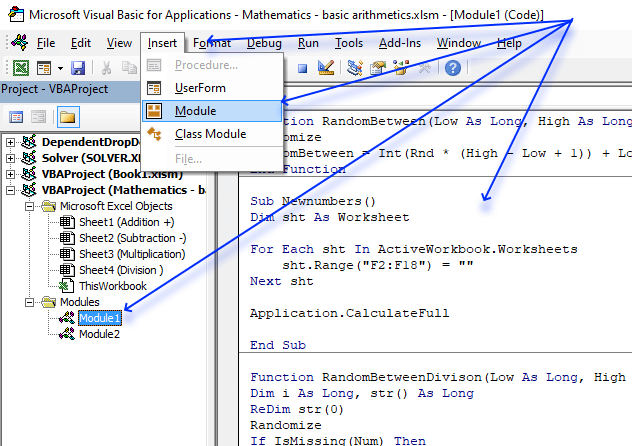Screen dimensions: 632x446
Task: Toggle Folders view in the Project pane
Action: [x=68, y=117]
